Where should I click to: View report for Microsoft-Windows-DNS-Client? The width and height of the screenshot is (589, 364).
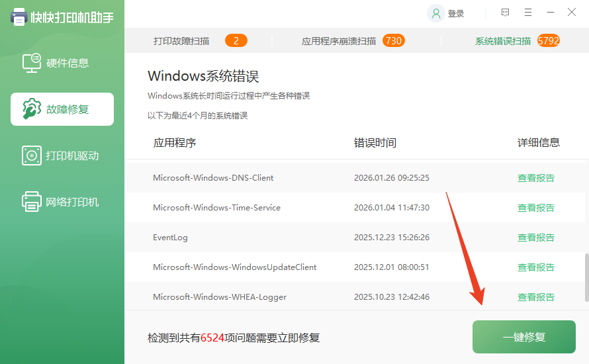(535, 178)
